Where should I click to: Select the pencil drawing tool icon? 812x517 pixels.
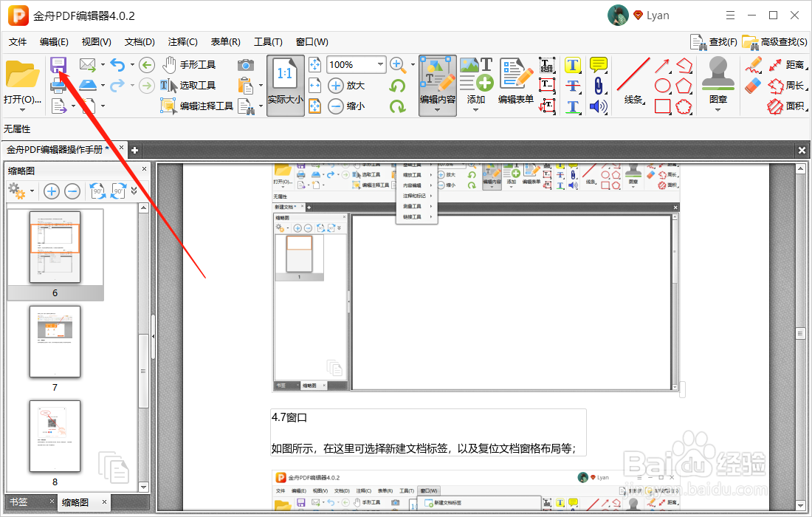click(x=754, y=65)
